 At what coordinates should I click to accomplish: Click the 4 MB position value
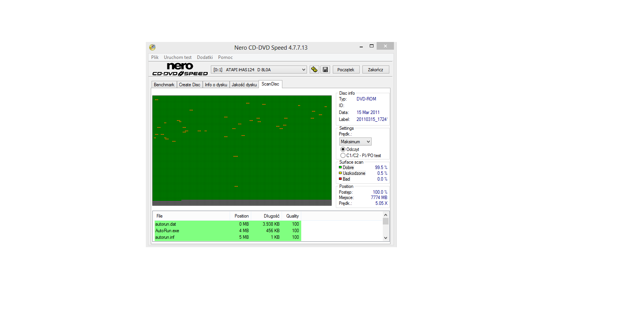[x=244, y=231]
